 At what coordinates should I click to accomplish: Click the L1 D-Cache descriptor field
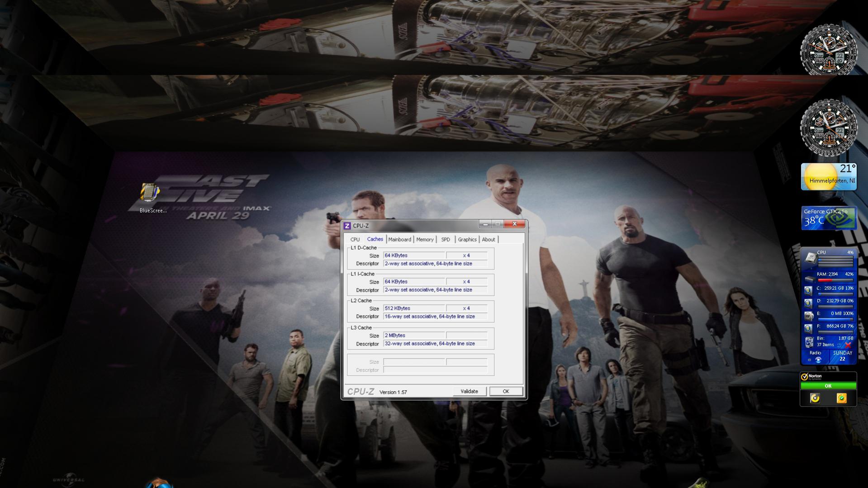point(435,264)
